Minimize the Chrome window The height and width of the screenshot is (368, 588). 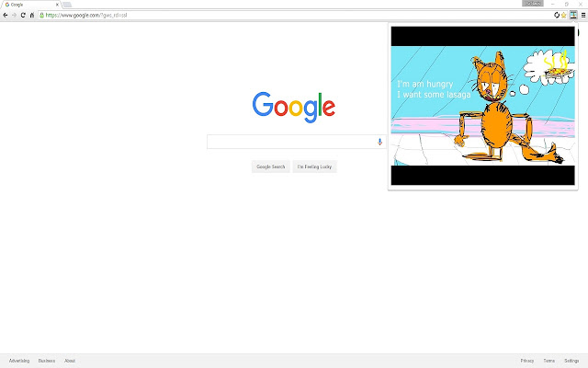(553, 4)
